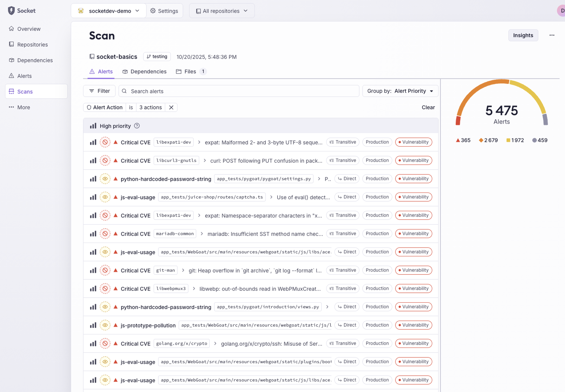Click the magnifier icon in the alert search box
This screenshot has height=392, width=565.
coord(124,91)
